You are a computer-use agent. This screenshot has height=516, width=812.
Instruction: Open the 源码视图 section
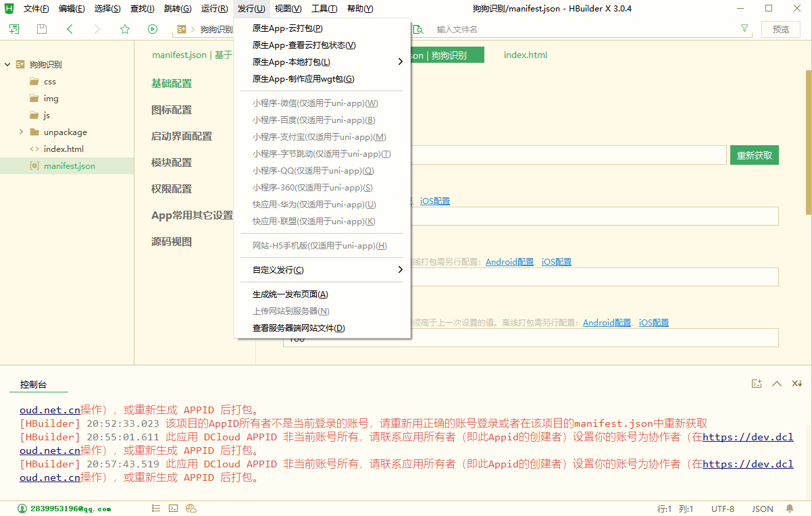172,241
